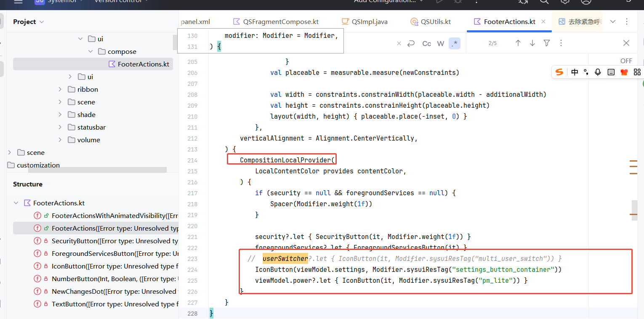
Task: Click the Sogou input method logo
Action: (x=559, y=72)
